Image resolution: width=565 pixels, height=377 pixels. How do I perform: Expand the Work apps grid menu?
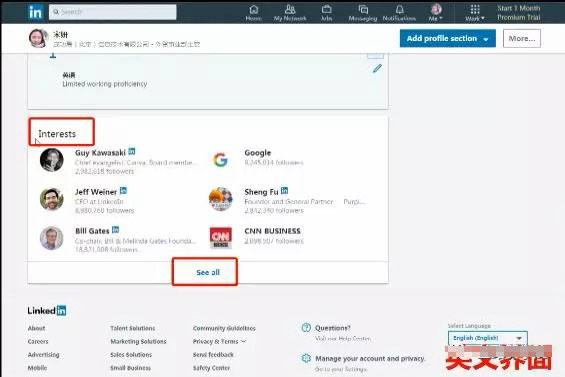[x=475, y=13]
